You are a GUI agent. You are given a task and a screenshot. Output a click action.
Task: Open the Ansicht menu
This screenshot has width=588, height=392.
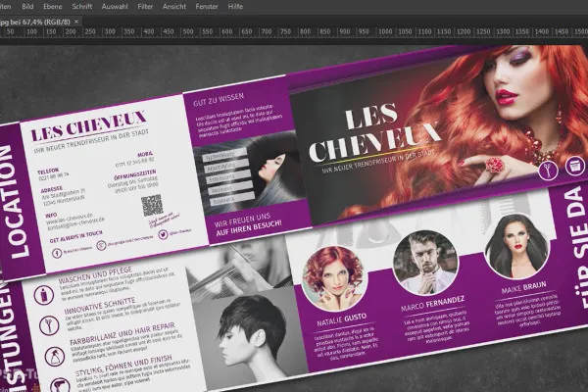tap(174, 7)
